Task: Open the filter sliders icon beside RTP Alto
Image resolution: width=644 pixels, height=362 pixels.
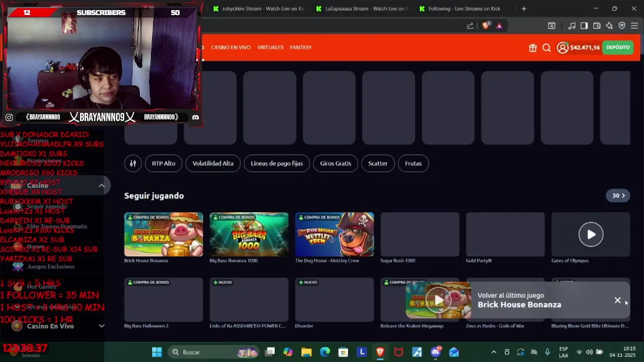Action: (133, 163)
